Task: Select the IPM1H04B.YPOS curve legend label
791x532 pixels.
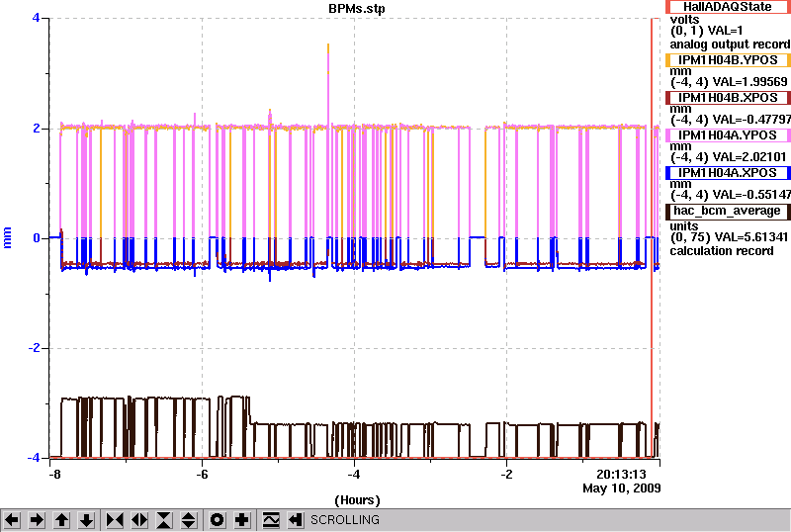Action: 728,60
